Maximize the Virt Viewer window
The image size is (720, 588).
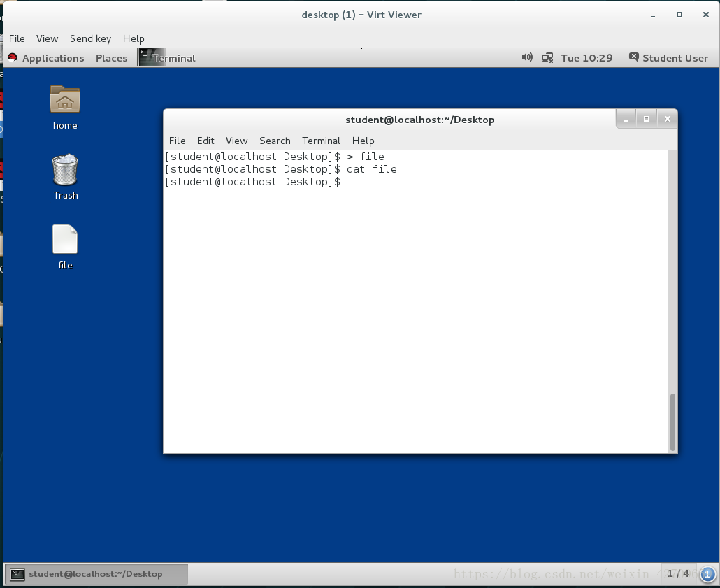pyautogui.click(x=679, y=15)
